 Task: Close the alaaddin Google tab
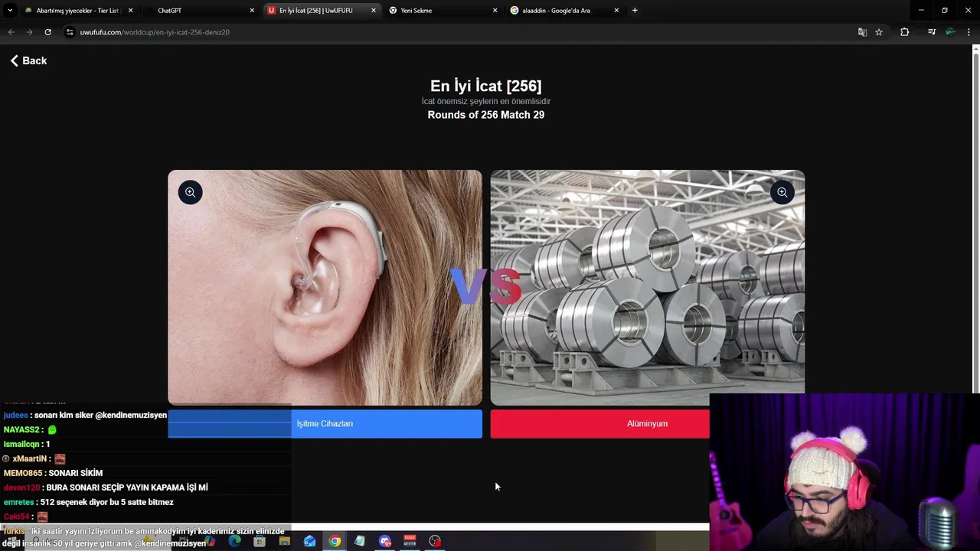point(616,11)
